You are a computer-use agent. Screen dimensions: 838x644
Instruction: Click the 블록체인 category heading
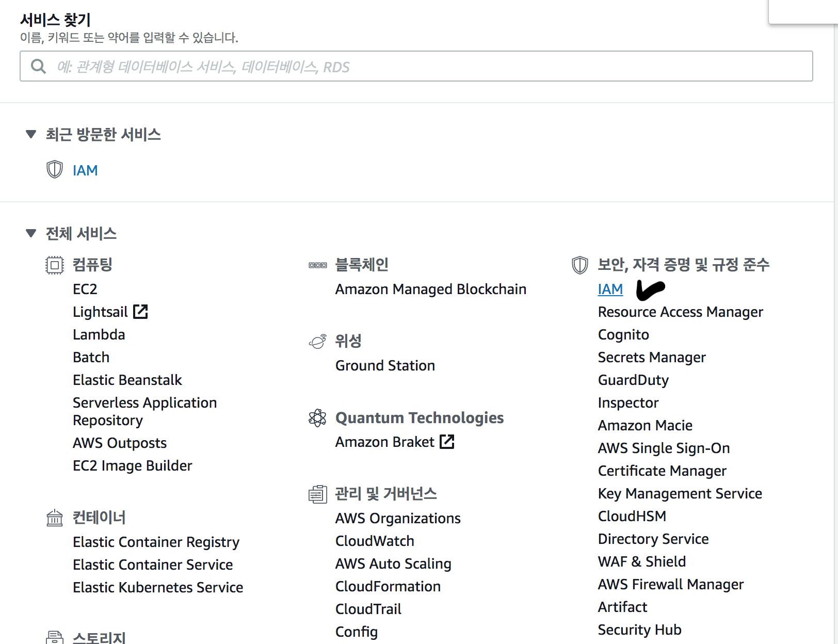coord(362,265)
